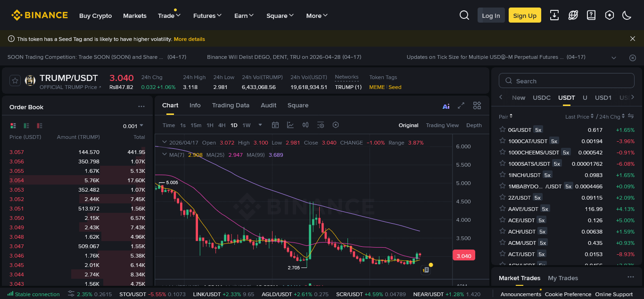Close the announcements ticker bar
This screenshot has height=299, width=644.
click(633, 57)
